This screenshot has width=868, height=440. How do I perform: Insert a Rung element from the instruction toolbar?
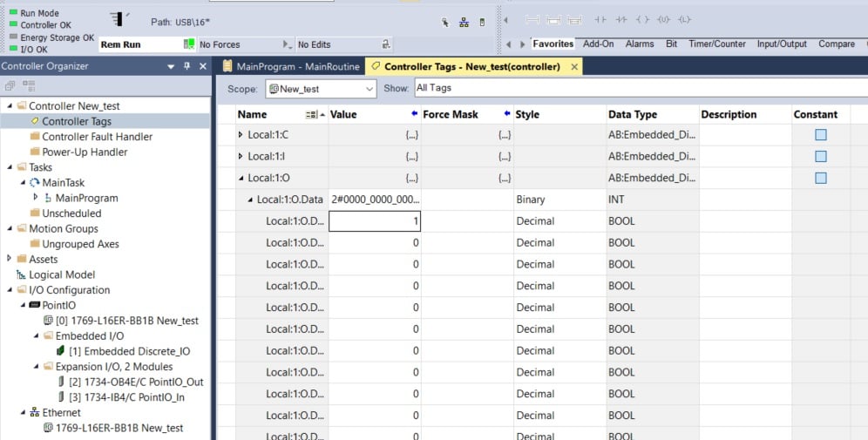(x=532, y=20)
